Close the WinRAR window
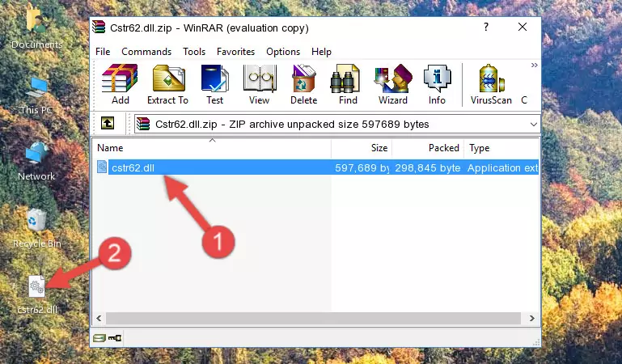The width and height of the screenshot is (622, 364). [x=523, y=27]
